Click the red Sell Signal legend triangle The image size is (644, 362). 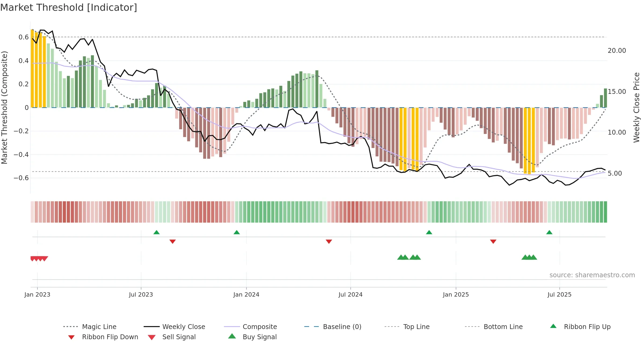[x=152, y=337]
